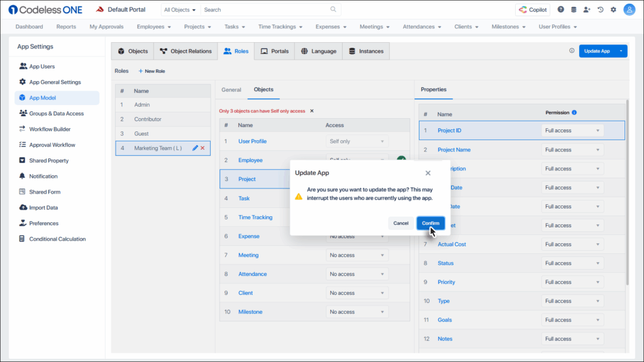This screenshot has width=644, height=362.
Task: Click the Update App button
Action: (x=597, y=51)
